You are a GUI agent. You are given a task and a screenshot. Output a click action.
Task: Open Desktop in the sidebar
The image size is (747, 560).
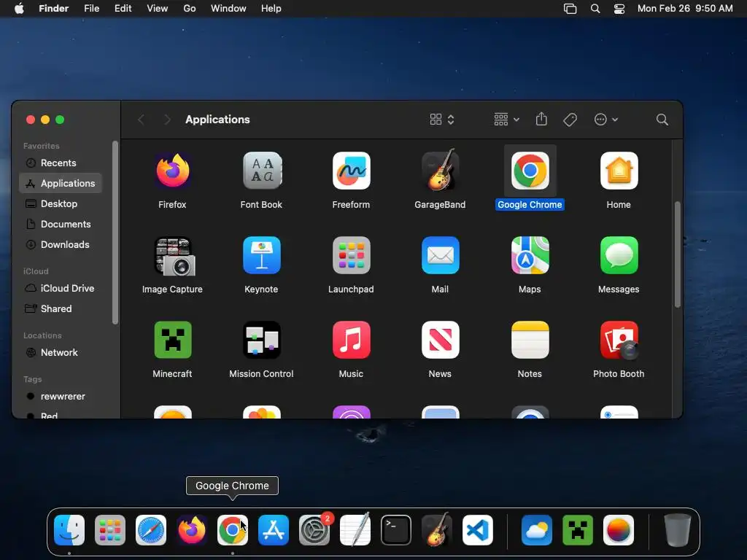(60, 204)
